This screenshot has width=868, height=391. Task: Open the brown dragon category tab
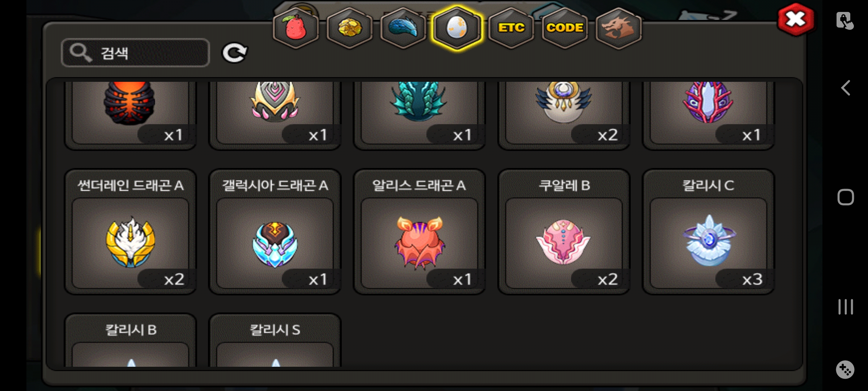[x=618, y=28]
